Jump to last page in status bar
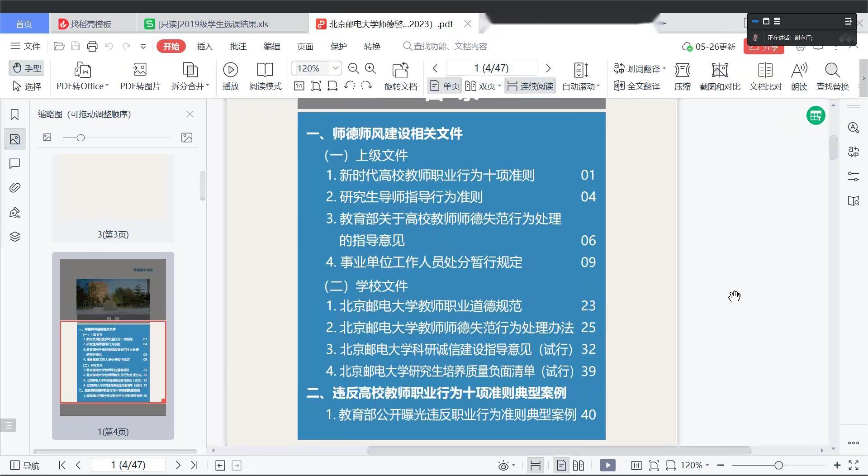 (x=194, y=465)
